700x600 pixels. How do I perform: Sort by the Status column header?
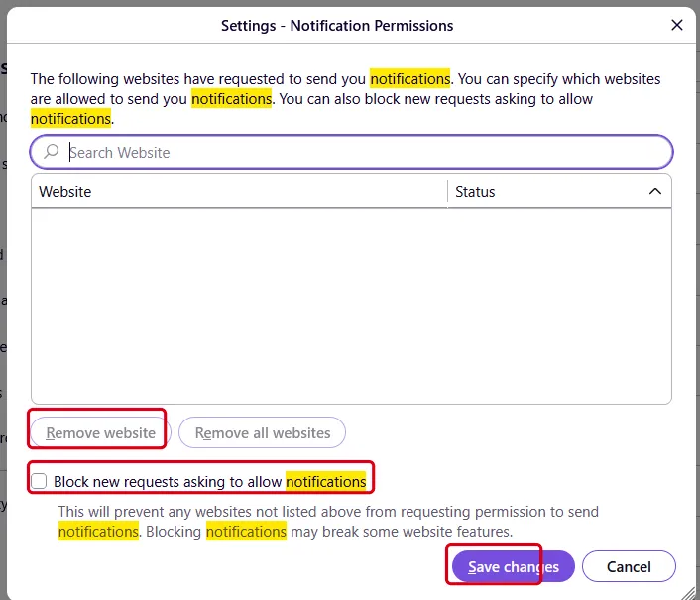559,192
